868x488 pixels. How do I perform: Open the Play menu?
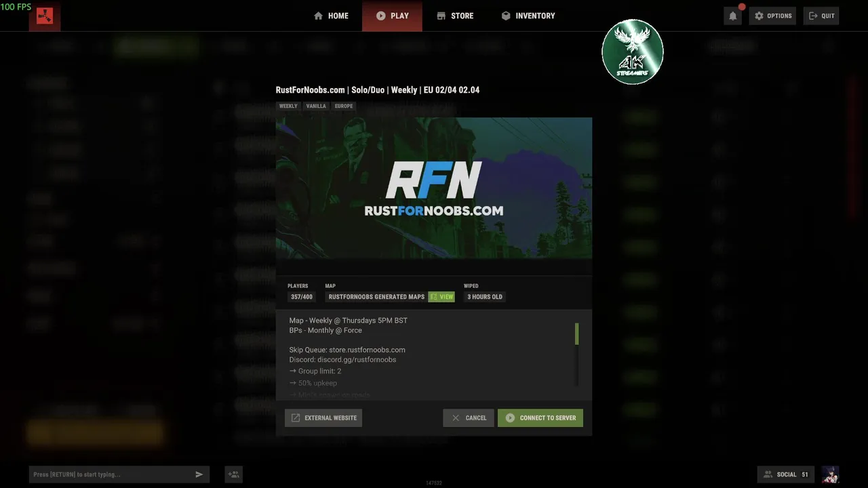pos(392,16)
